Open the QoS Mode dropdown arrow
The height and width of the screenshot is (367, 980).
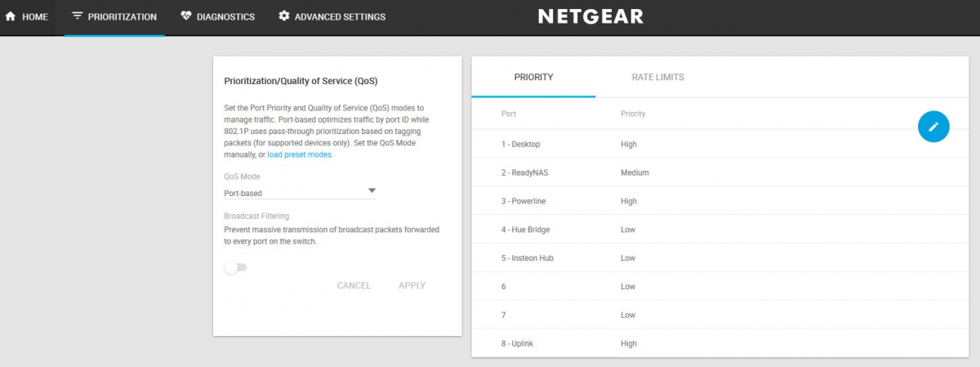372,190
